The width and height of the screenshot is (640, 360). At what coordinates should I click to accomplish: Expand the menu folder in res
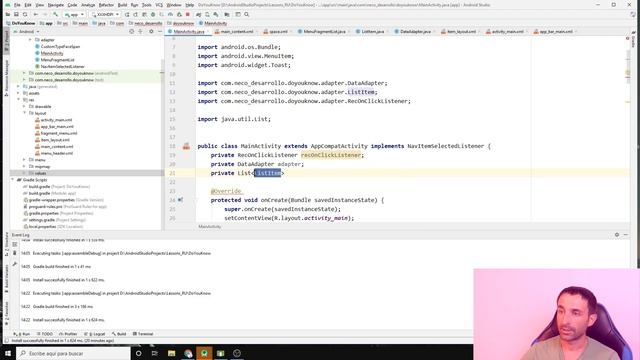[24, 160]
